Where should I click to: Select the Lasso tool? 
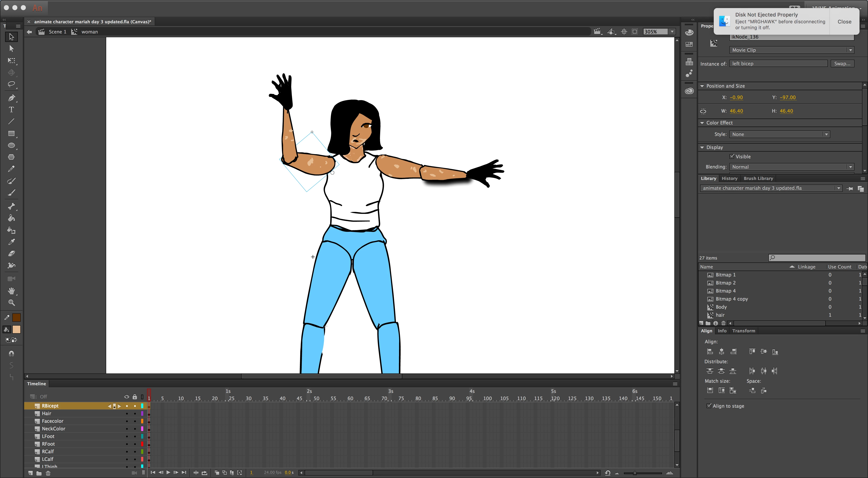(11, 84)
